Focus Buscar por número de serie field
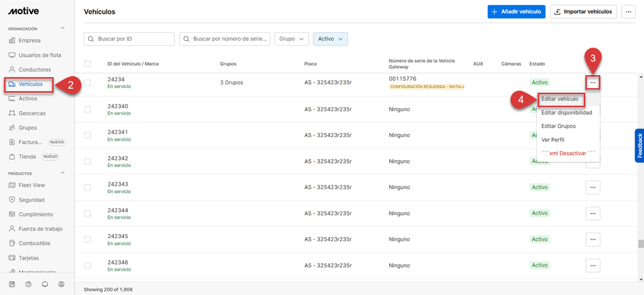The width and height of the screenshot is (644, 295). click(x=225, y=39)
